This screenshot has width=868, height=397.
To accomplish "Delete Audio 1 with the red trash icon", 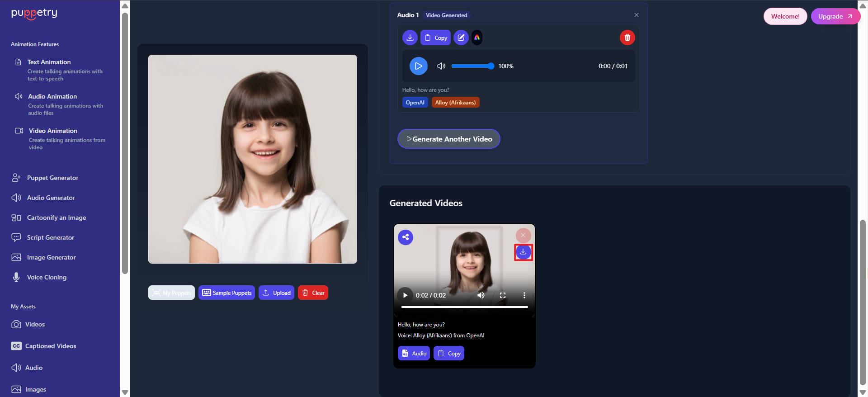I will [x=627, y=38].
